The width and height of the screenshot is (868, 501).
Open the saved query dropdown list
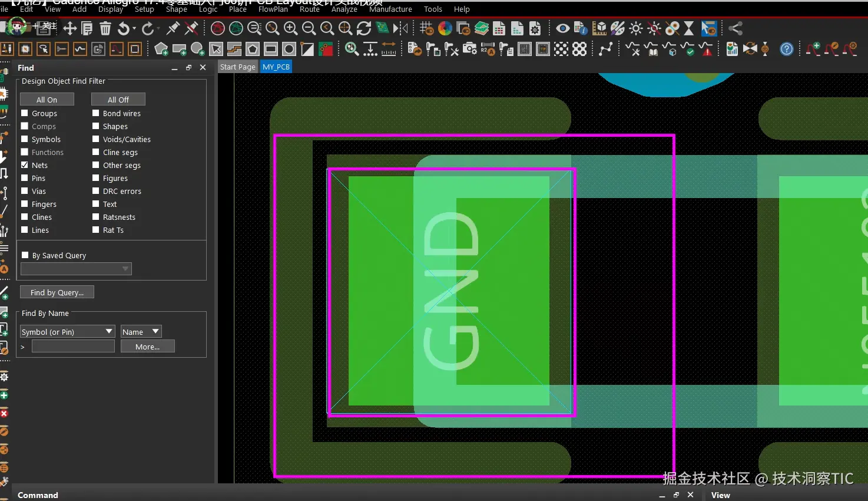pyautogui.click(x=76, y=269)
